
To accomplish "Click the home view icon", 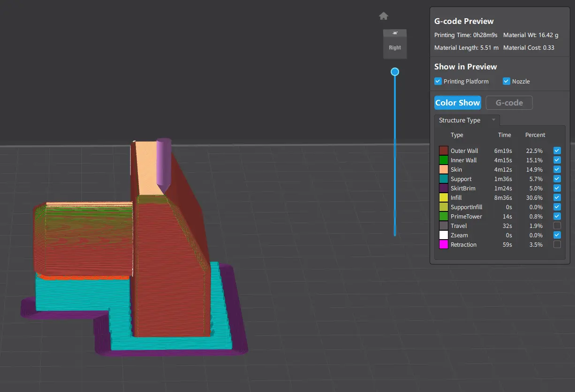I will (384, 16).
